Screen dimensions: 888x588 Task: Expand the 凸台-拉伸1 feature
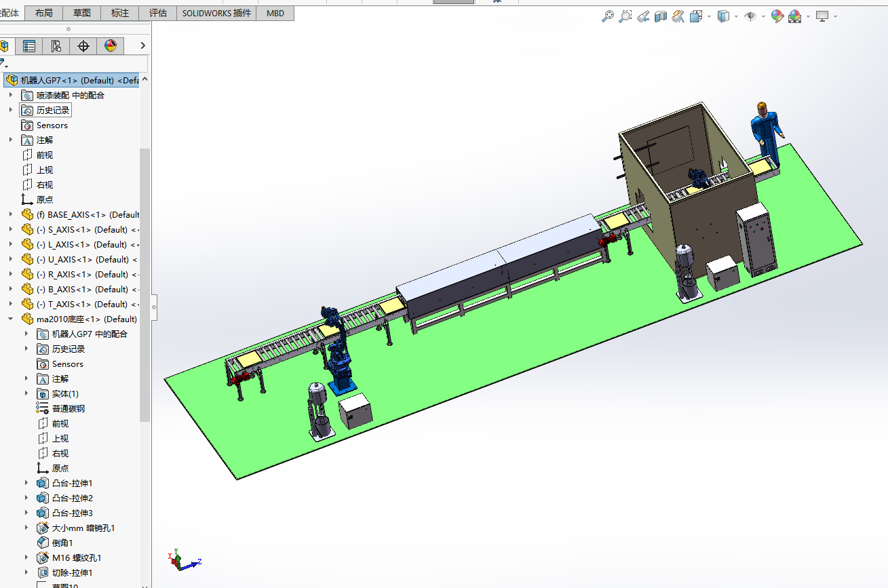(x=26, y=483)
